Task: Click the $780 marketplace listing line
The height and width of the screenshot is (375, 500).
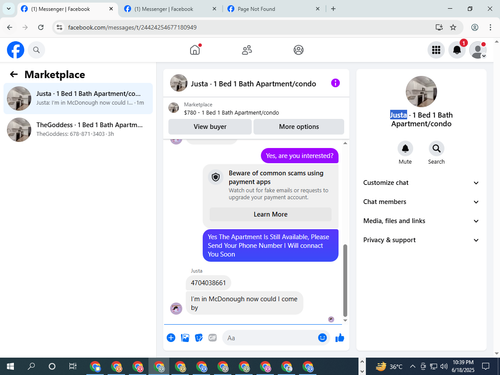Action: pyautogui.click(x=231, y=113)
